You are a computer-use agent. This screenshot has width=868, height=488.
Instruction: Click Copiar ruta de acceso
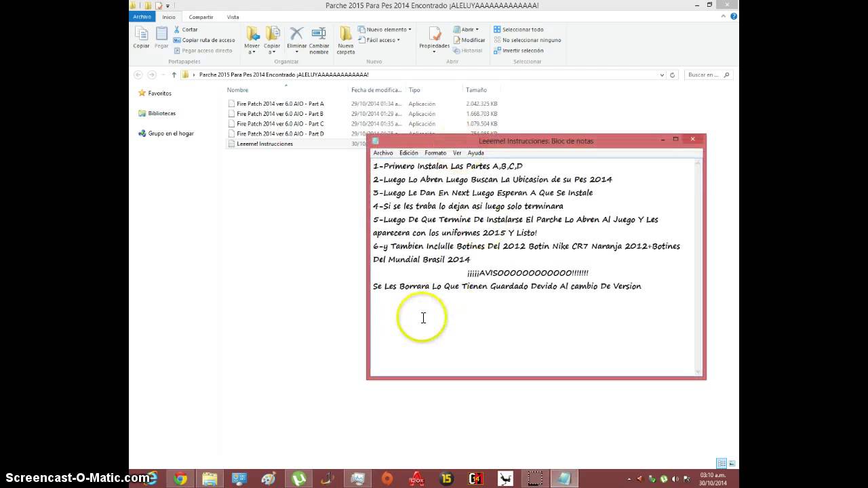(204, 40)
